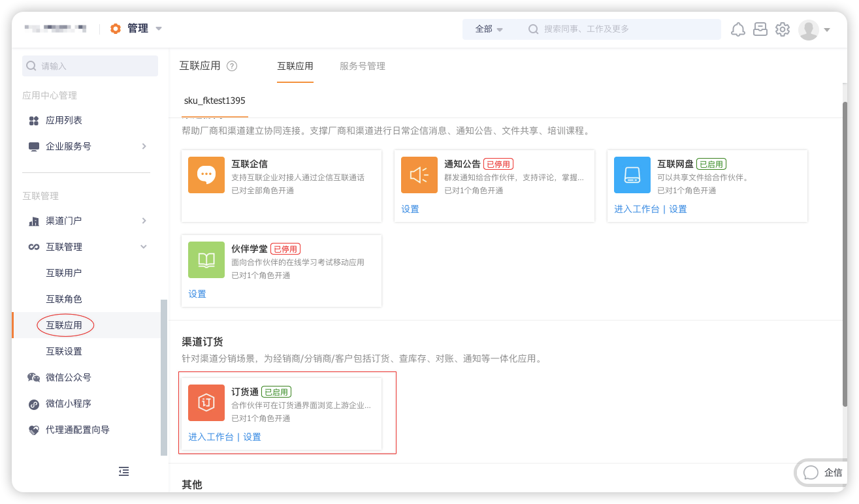
Task: Click the help question mark beside 互联应用
Action: point(232,66)
